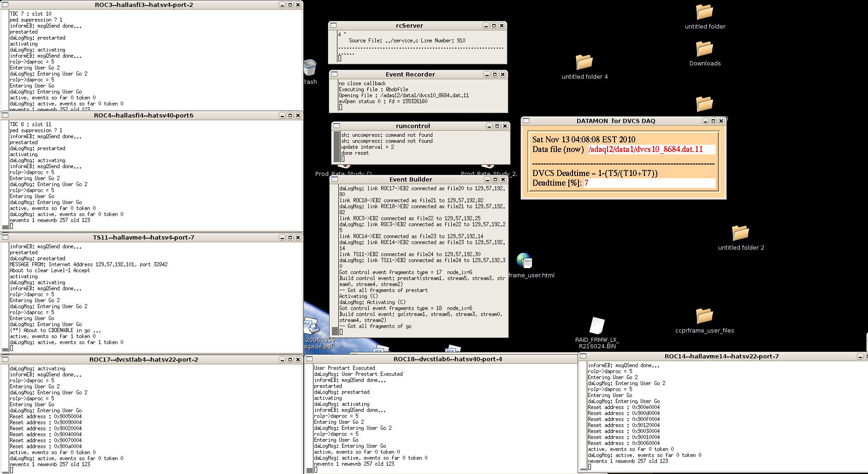Image resolution: width=868 pixels, height=474 pixels.
Task: Click 'TDC 7 : slot 10' in ROC3
Action: click(x=30, y=14)
